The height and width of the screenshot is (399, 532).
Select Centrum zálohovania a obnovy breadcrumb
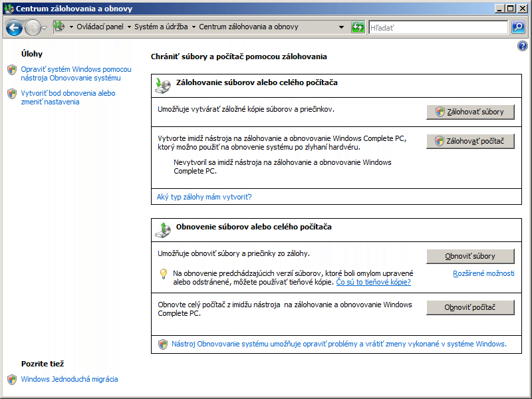tap(249, 27)
